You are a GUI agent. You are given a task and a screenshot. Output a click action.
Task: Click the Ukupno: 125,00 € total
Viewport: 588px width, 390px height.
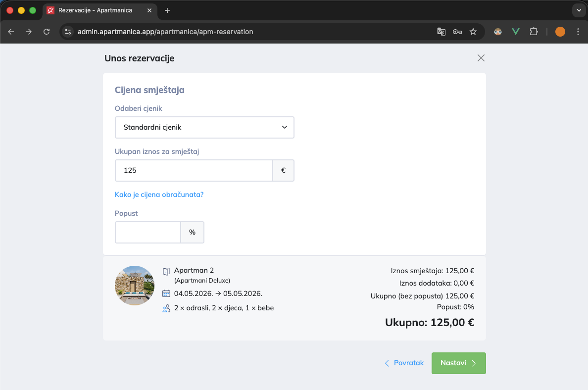[430, 323]
